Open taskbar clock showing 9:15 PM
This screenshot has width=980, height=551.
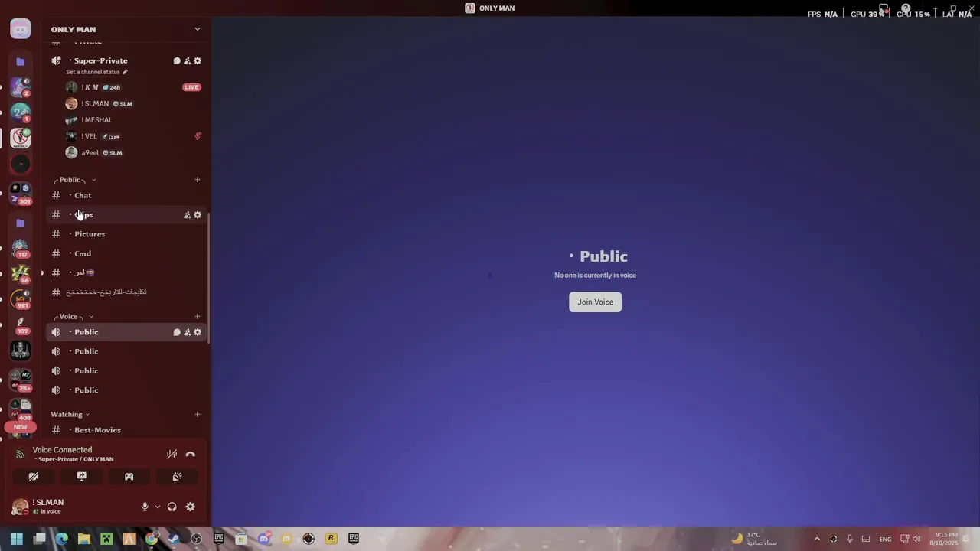946,539
